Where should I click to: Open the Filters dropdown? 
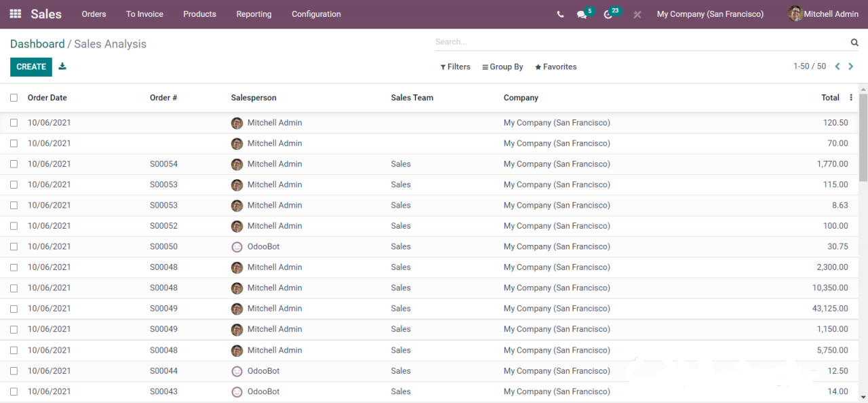click(455, 66)
